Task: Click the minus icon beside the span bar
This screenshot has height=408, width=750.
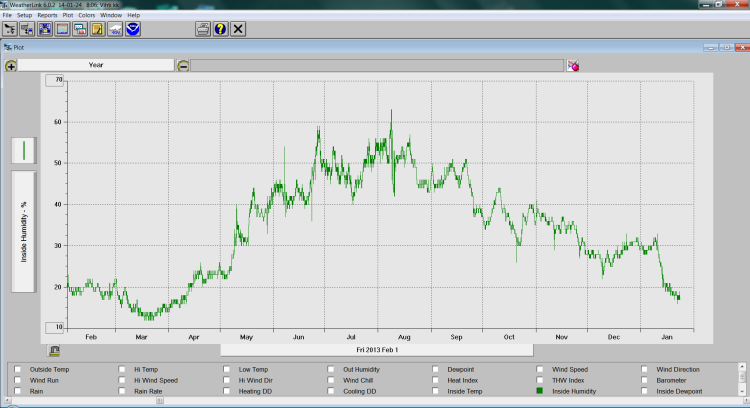Action: coord(183,65)
